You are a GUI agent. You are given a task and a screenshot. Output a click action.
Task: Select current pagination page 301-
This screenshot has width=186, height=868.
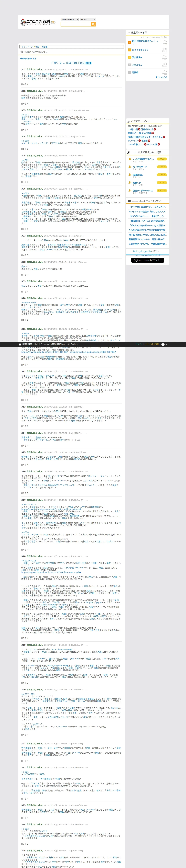point(89,63)
